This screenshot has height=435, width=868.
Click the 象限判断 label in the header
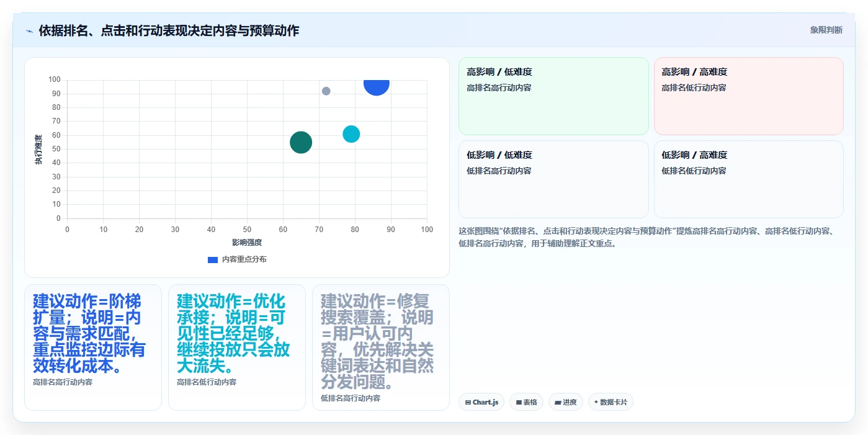tap(826, 30)
